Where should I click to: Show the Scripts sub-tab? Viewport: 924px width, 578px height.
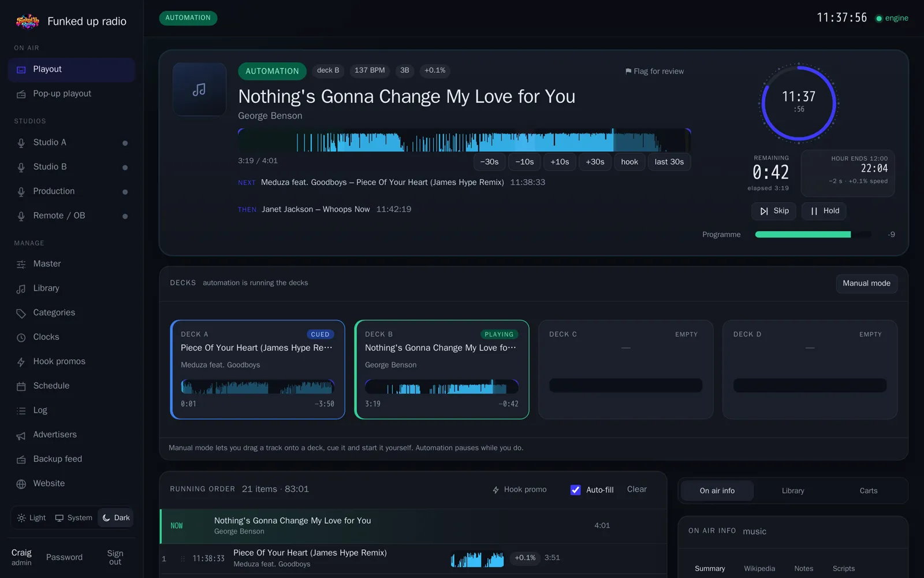click(x=844, y=569)
